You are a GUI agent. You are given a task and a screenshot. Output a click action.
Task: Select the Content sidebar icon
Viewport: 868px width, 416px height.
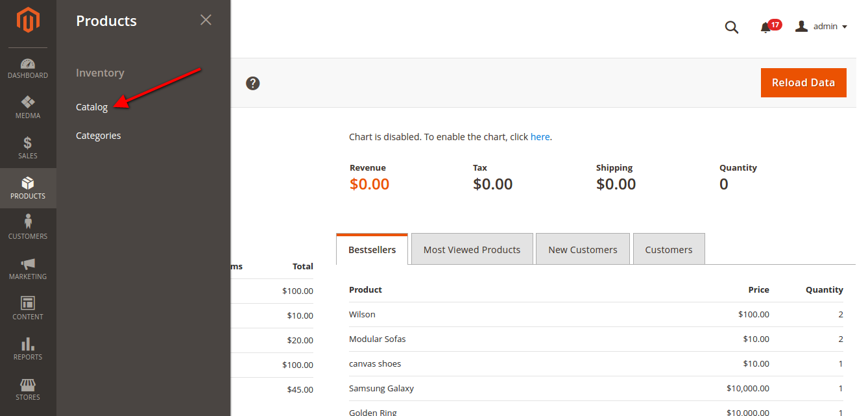[28, 309]
